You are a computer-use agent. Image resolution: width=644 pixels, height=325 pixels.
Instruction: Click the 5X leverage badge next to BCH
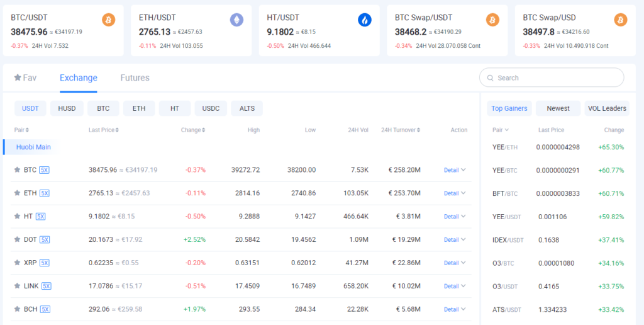[45, 309]
